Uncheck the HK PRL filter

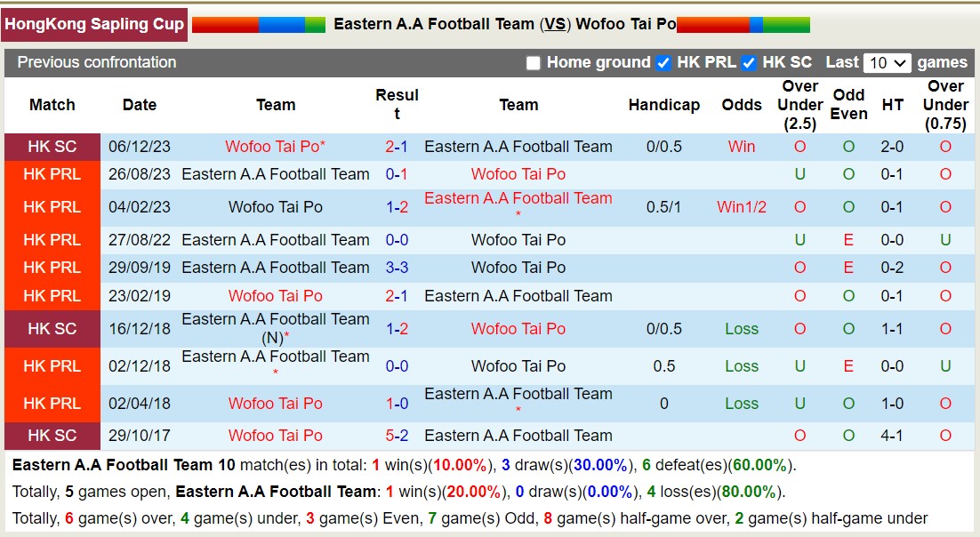click(x=663, y=63)
